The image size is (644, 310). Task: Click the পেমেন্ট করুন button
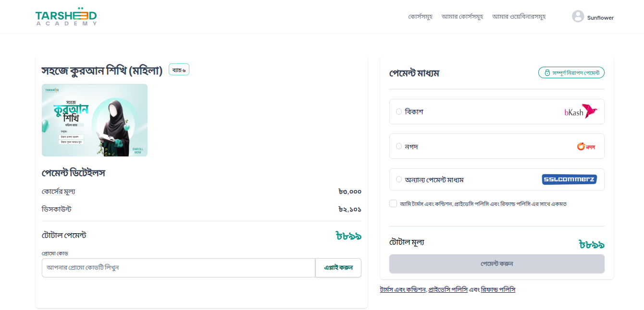click(496, 264)
